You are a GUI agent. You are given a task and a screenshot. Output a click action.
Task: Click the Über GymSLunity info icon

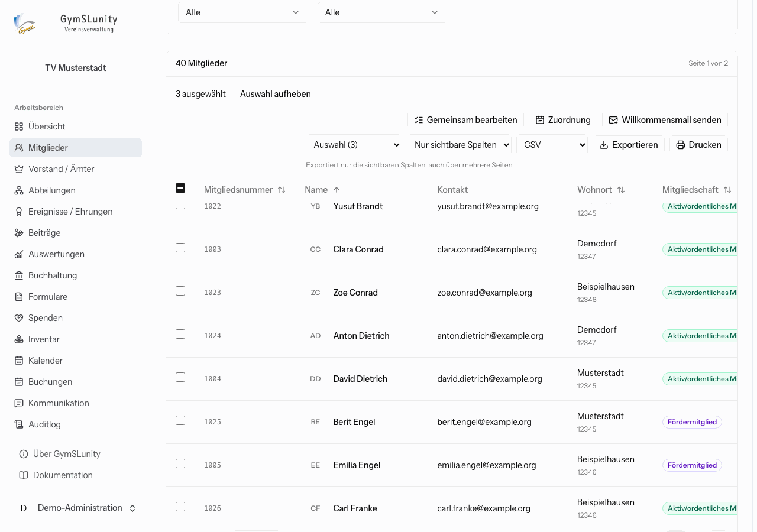[x=24, y=454]
